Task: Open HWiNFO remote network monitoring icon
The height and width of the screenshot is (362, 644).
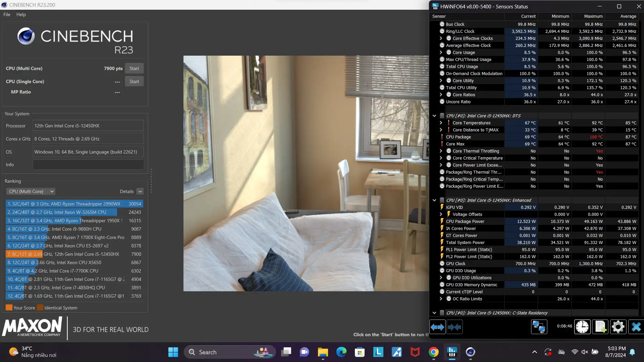Action: [539, 327]
